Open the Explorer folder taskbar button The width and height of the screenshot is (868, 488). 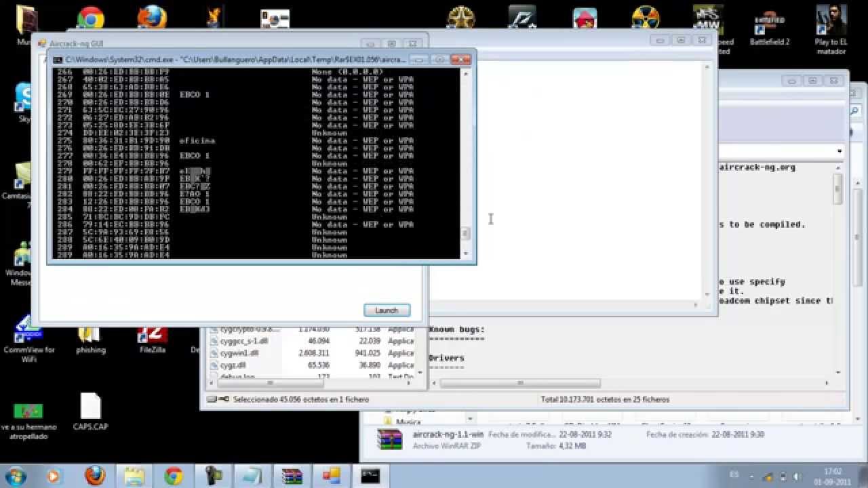[x=134, y=476]
